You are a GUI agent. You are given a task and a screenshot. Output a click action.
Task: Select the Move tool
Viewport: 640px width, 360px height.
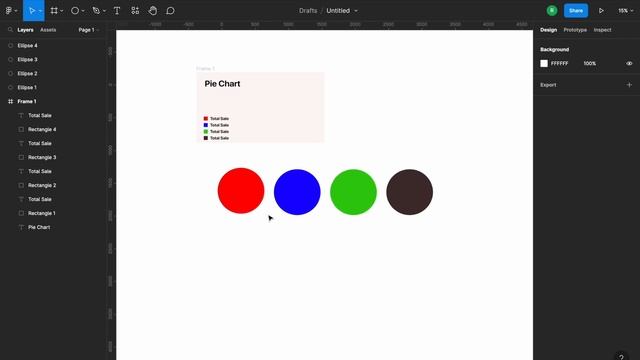[32, 11]
